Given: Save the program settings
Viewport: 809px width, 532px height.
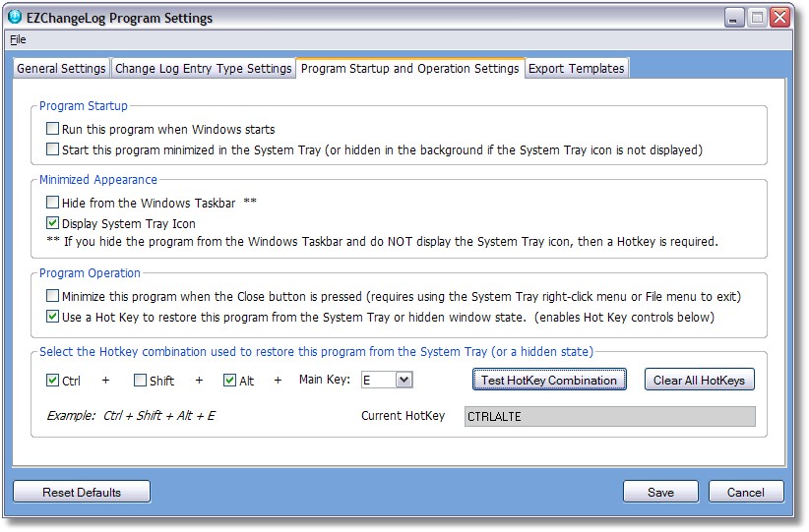Looking at the screenshot, I should point(660,493).
